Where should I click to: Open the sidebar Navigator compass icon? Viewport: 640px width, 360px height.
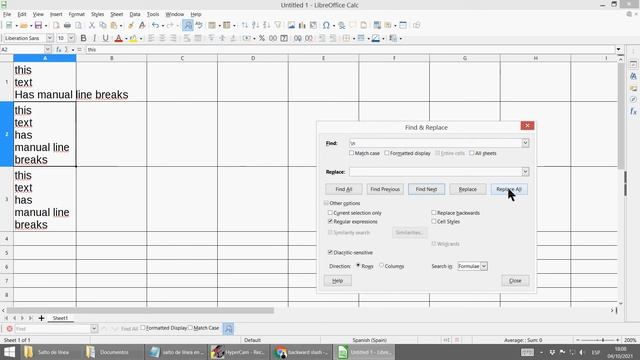(x=633, y=99)
